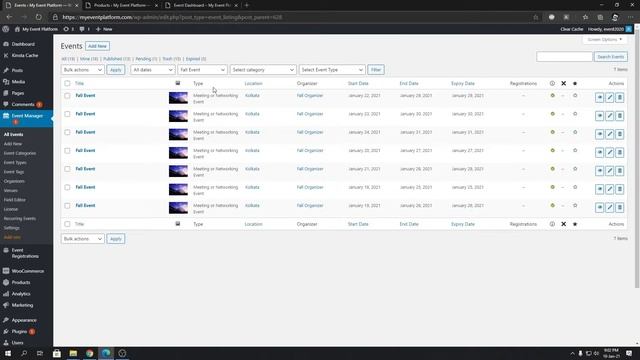Click the Filter button

(x=376, y=70)
